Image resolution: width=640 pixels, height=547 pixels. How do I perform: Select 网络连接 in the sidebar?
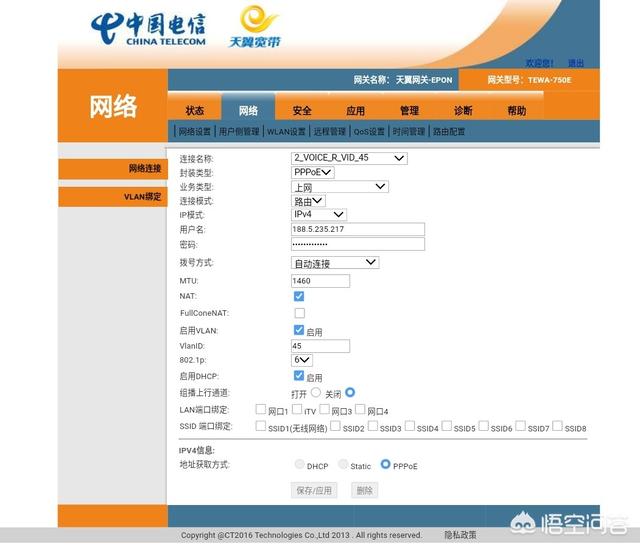[x=113, y=169]
